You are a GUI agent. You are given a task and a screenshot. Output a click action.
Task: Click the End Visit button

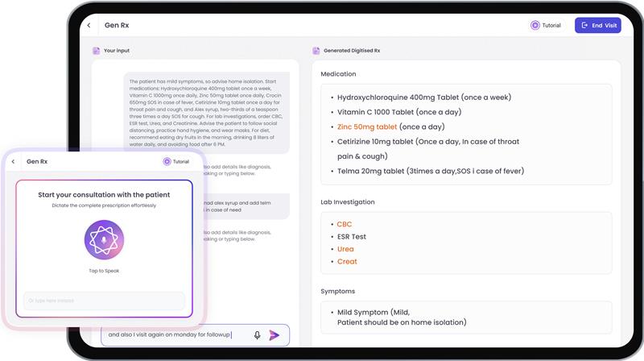point(597,26)
